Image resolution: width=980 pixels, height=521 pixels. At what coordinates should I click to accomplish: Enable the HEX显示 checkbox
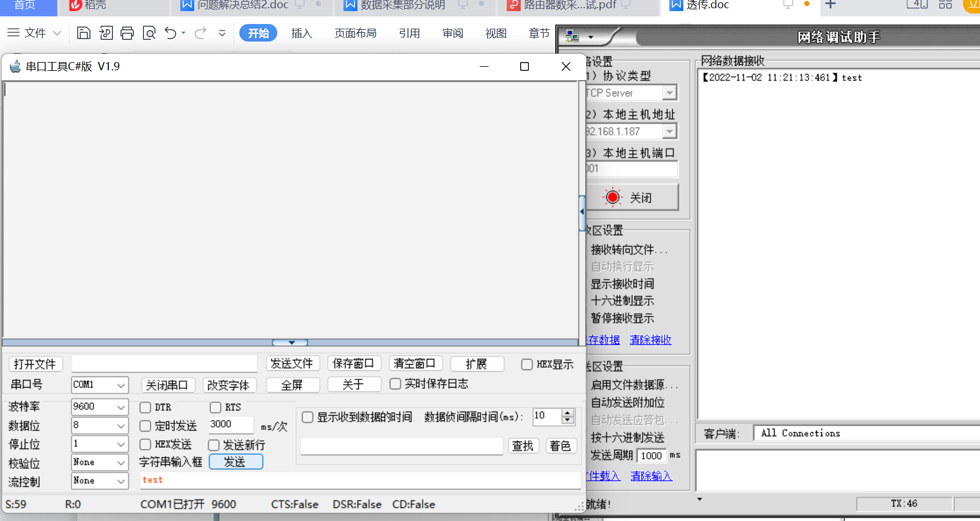pos(527,365)
